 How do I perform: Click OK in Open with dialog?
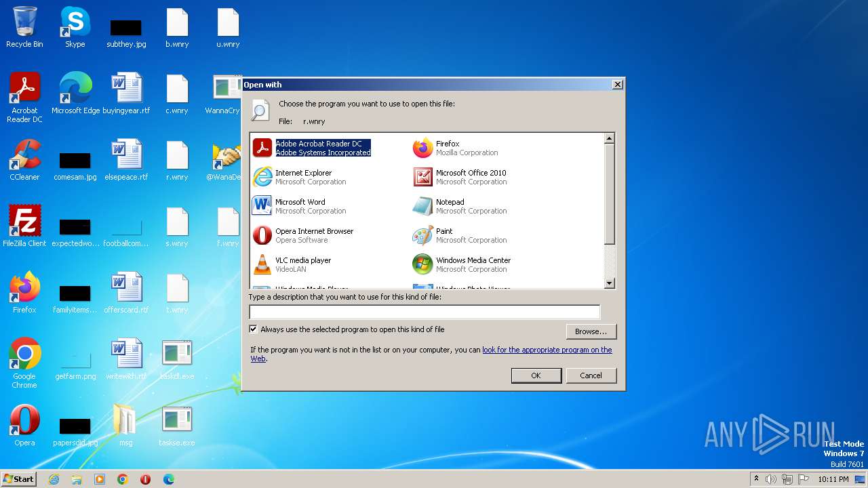(536, 375)
